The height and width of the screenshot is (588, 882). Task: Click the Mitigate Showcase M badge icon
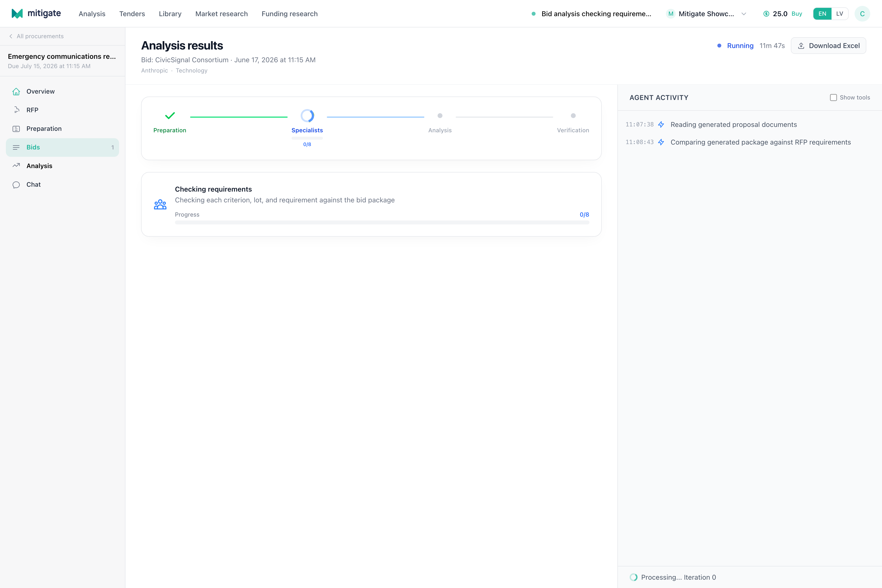[x=671, y=14]
